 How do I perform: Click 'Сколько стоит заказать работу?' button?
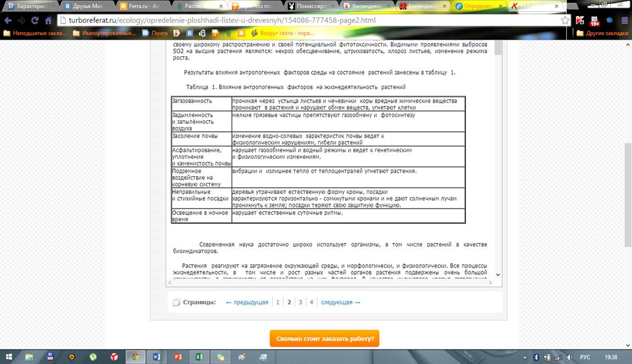pos(324,338)
